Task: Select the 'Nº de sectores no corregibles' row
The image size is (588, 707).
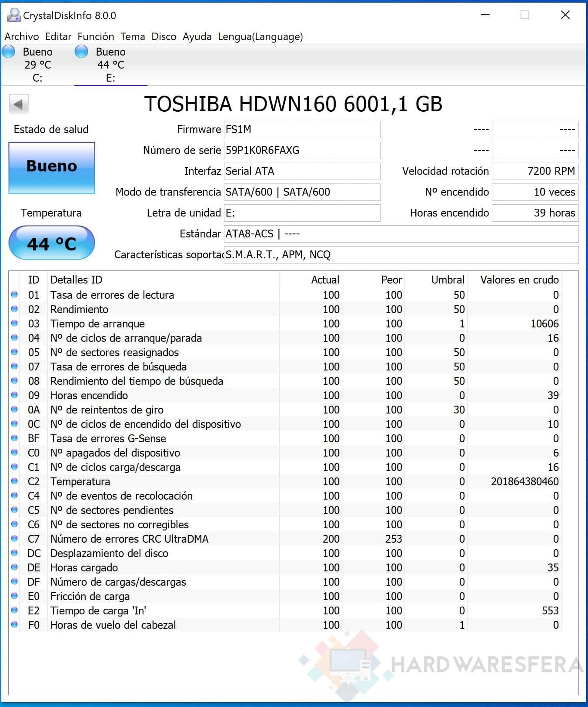Action: pyautogui.click(x=285, y=524)
